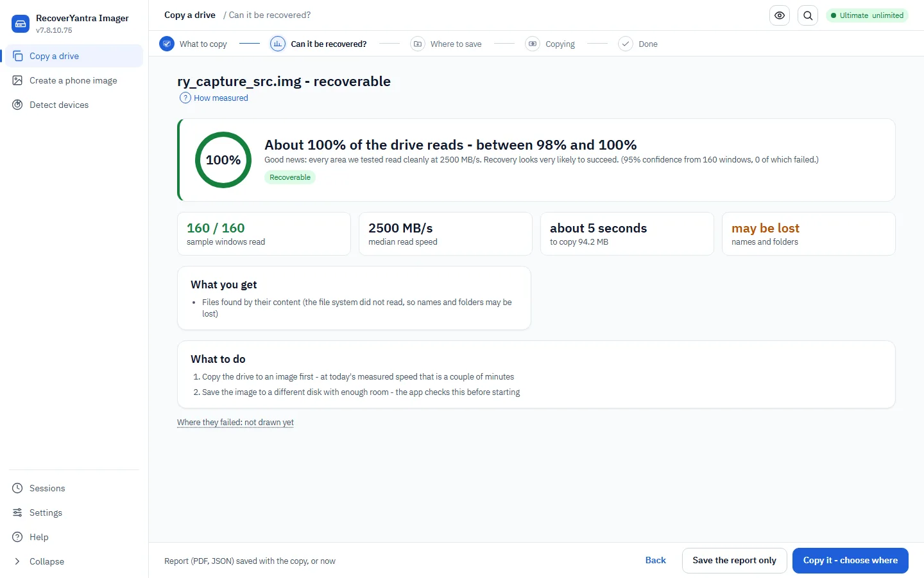Screen dimensions: 924x578
Task: Click the Settings sliders icon
Action: click(18, 512)
